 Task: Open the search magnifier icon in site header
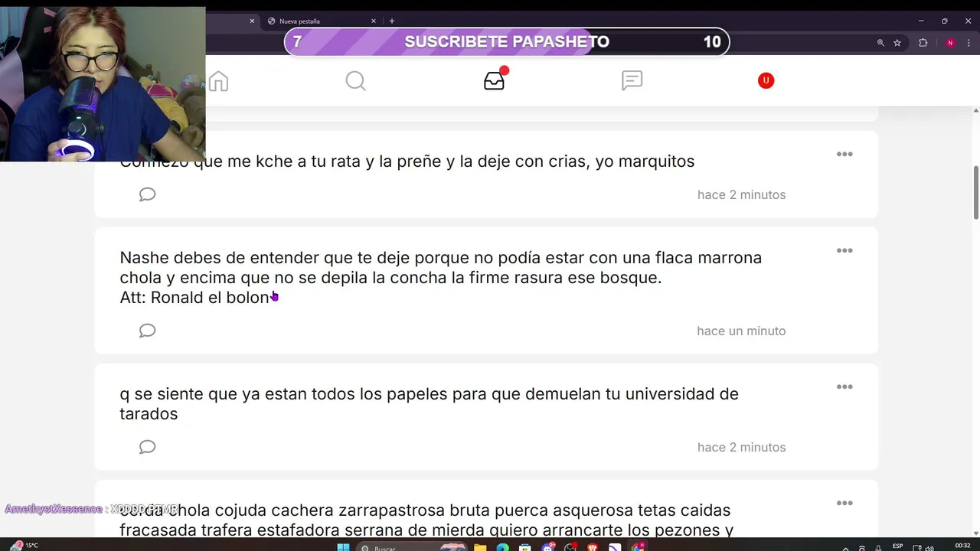coord(355,80)
